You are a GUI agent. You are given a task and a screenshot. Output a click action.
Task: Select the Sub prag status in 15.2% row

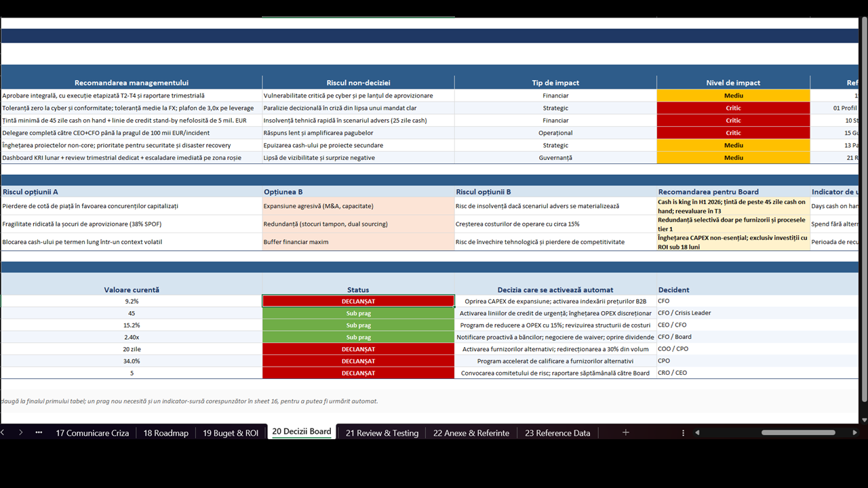click(358, 325)
